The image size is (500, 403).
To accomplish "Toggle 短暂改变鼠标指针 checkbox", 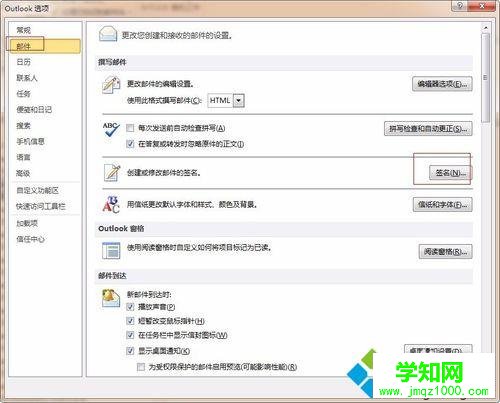I will [130, 321].
